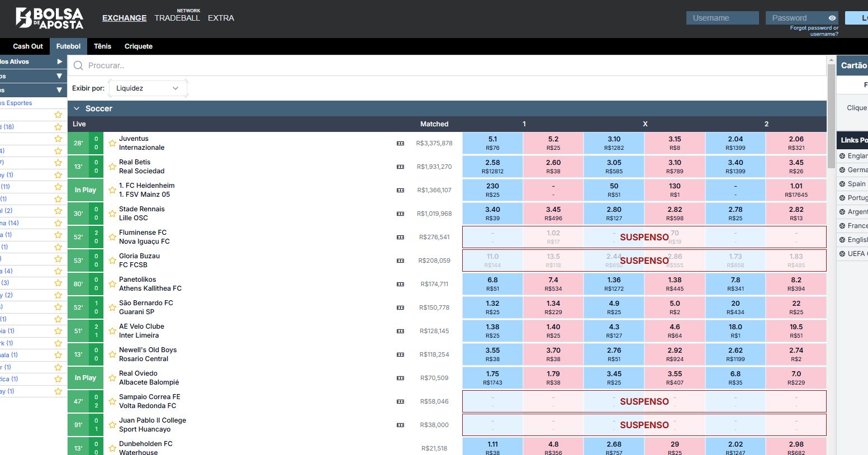Image resolution: width=868 pixels, height=455 pixels.
Task: Focus the Username input field
Action: [x=722, y=18]
